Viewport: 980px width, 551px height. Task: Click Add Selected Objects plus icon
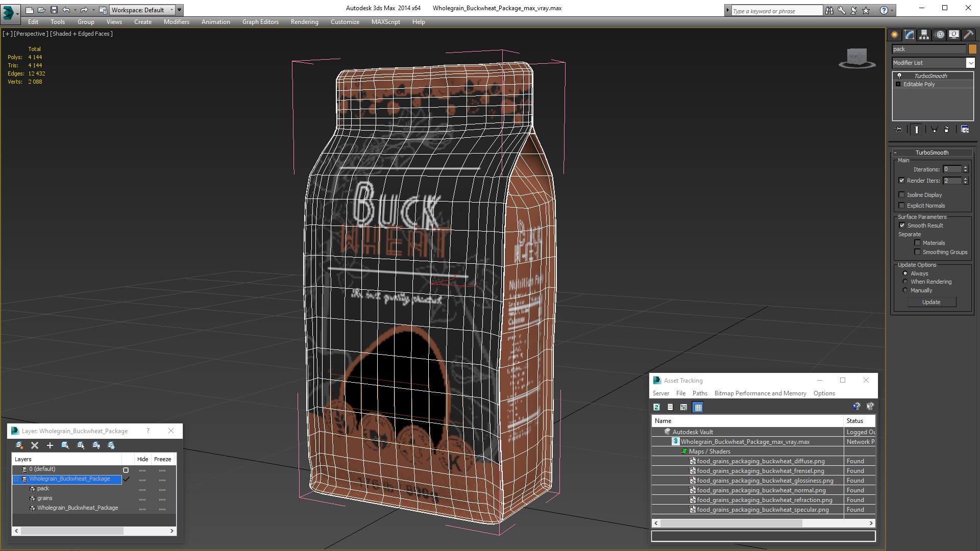(50, 445)
